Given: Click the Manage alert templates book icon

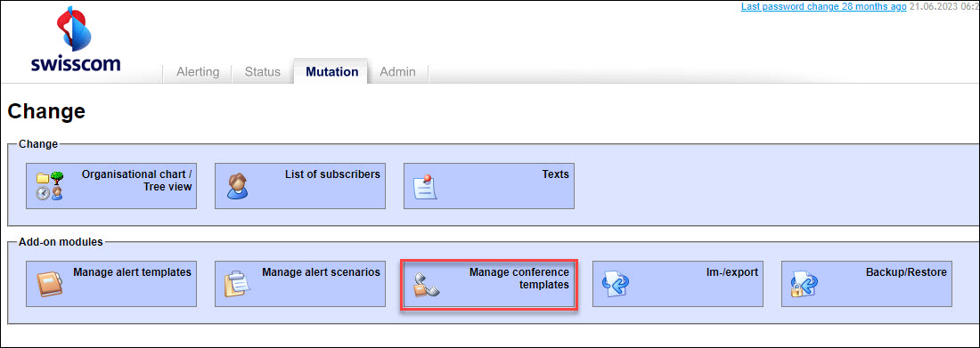Looking at the screenshot, I should [49, 284].
